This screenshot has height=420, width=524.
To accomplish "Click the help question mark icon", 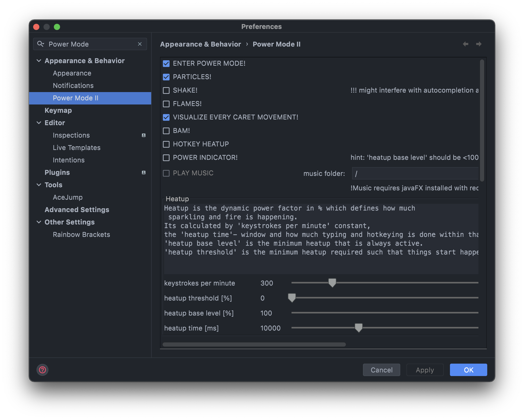I will (42, 370).
